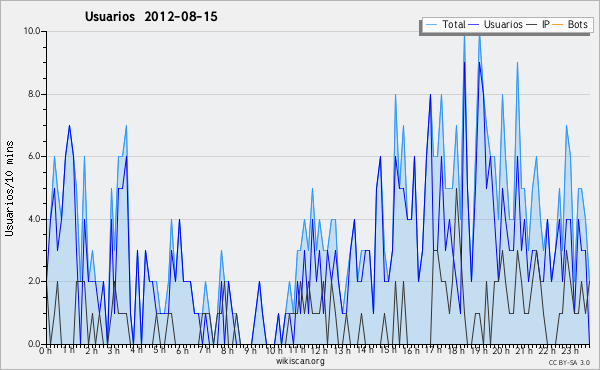Click the '20 h' x-axis label
Image resolution: width=600 pixels, height=370 pixels.
[501, 350]
